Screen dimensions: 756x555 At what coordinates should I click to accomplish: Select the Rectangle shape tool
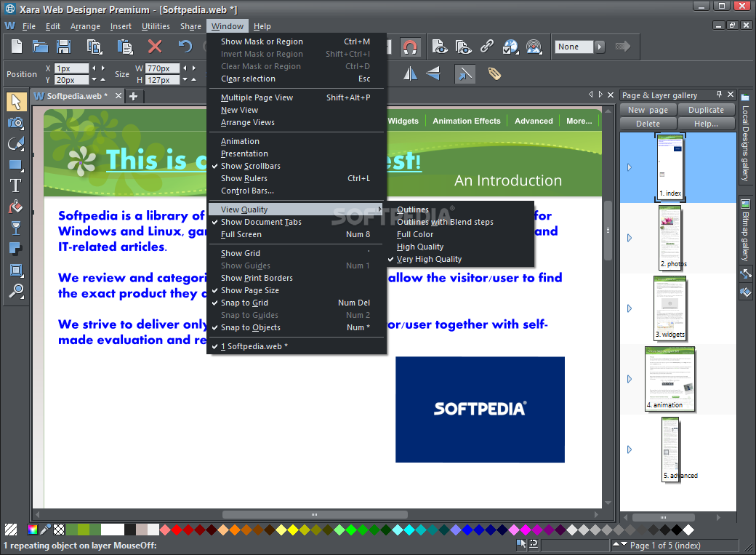point(16,165)
